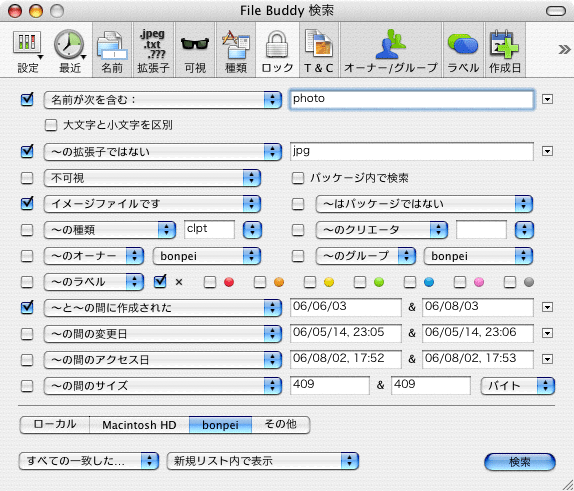Open the 不可視 popup menu
Screen dimensions: 574x491
click(x=152, y=178)
